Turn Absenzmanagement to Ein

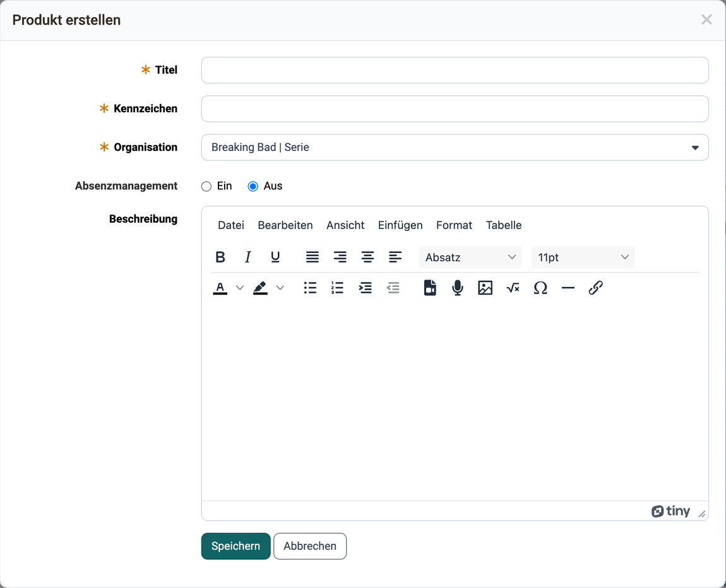point(206,187)
